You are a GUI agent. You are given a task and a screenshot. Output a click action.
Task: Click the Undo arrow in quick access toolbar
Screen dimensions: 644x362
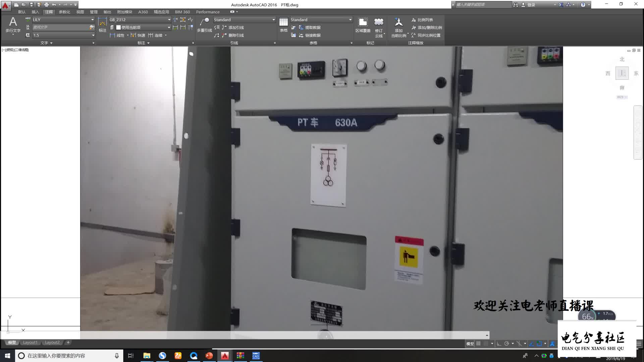(x=54, y=5)
